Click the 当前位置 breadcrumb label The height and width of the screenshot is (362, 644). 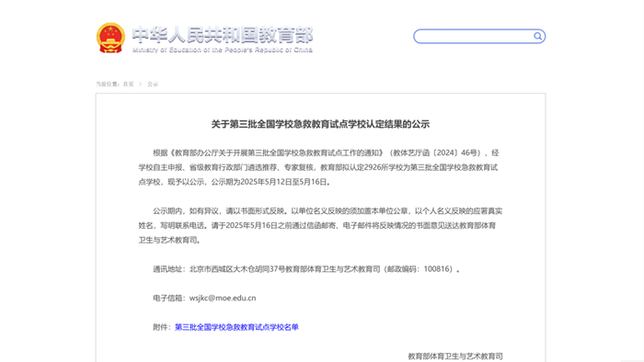click(x=109, y=84)
